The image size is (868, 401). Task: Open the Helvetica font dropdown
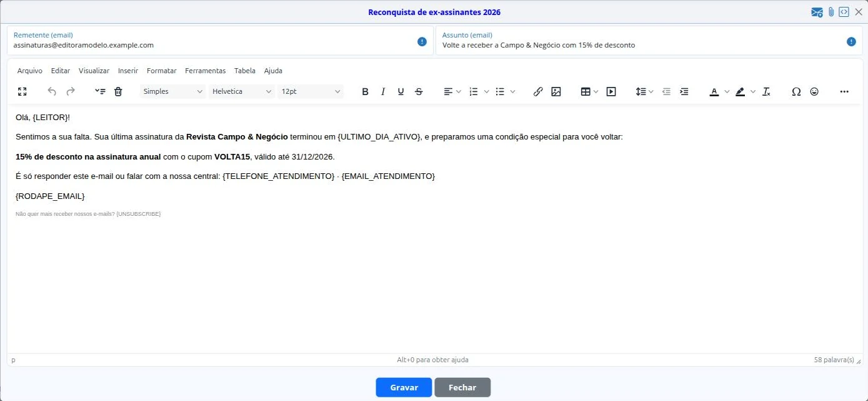click(x=242, y=91)
